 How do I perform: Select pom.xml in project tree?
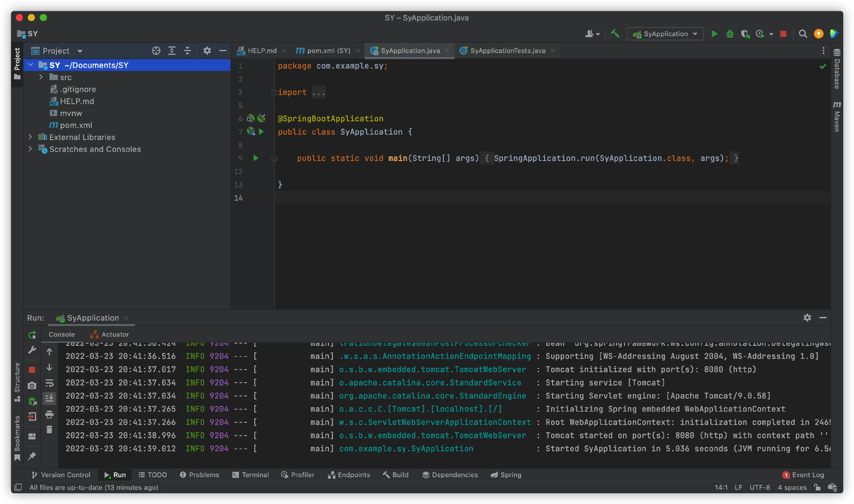pyautogui.click(x=76, y=125)
